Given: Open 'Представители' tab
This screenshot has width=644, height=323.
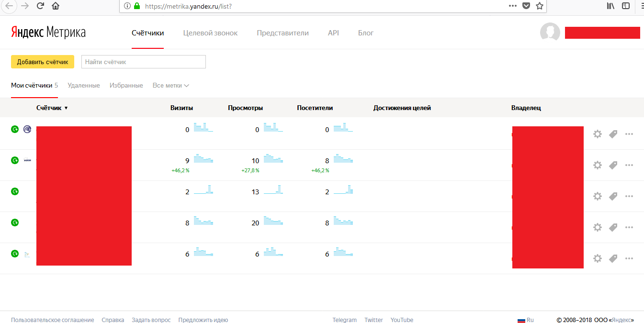Looking at the screenshot, I should (x=282, y=33).
